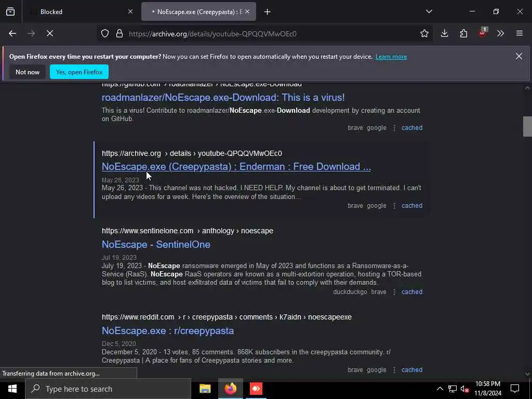
Task: Show more tools overflow chevrons
Action: pyautogui.click(x=501, y=34)
